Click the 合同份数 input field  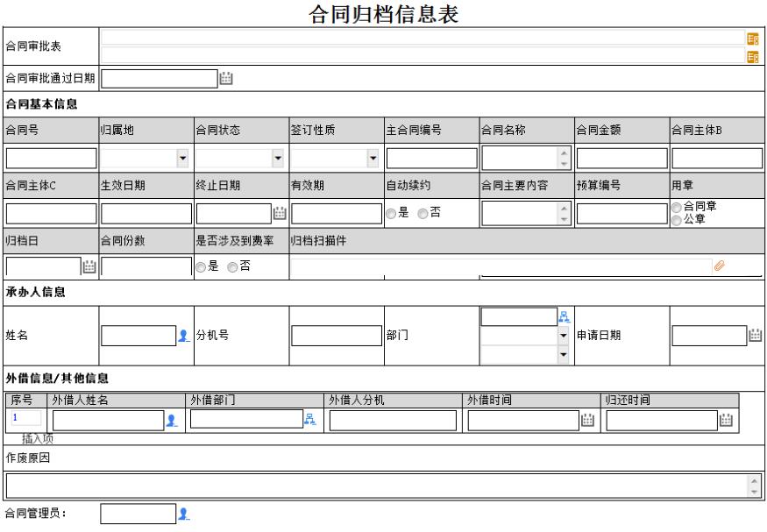(x=146, y=266)
